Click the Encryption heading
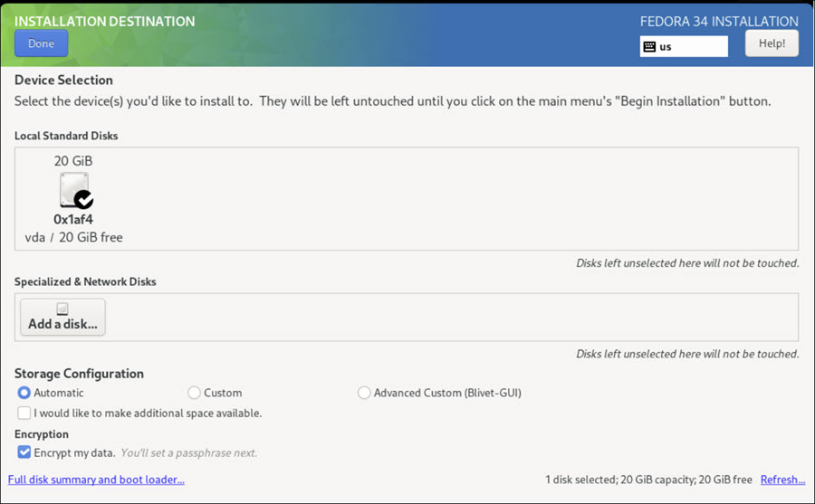The height and width of the screenshot is (504, 815). click(42, 434)
